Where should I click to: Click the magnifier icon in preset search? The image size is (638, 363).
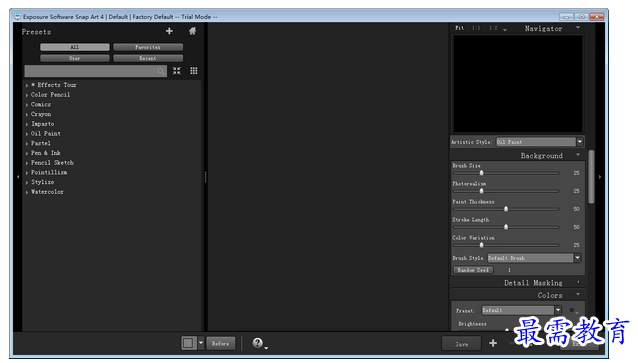click(161, 71)
